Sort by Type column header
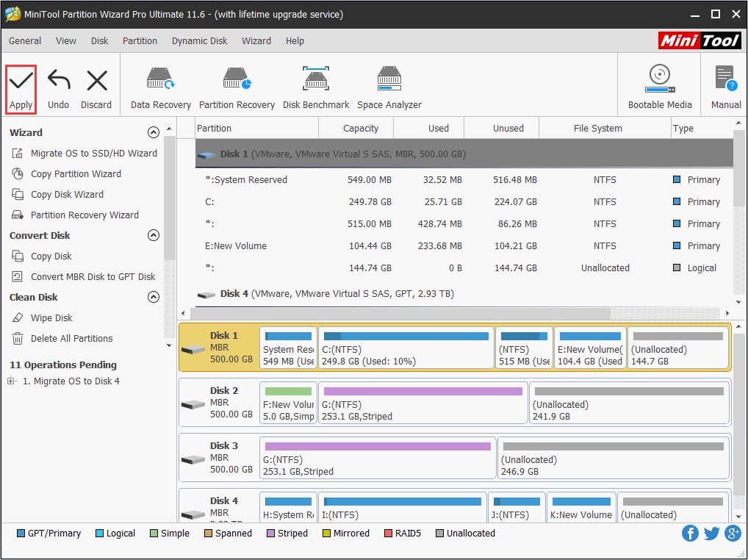The width and height of the screenshot is (748, 560). click(x=702, y=129)
